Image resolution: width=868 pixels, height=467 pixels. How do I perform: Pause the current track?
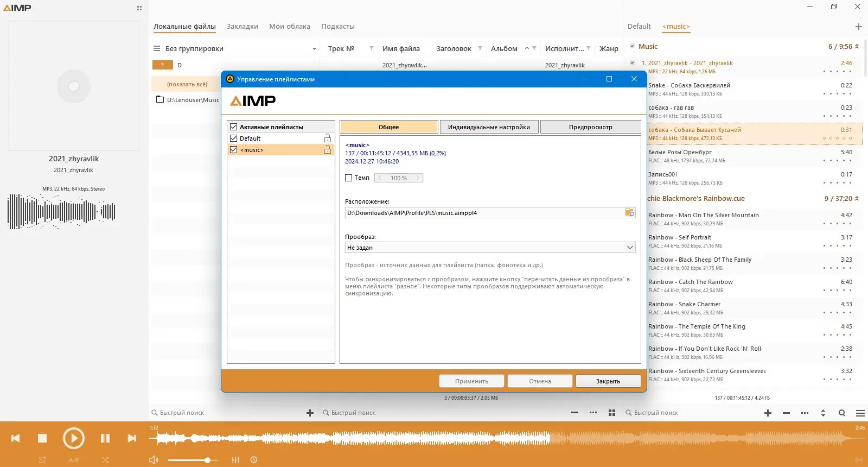click(x=105, y=438)
